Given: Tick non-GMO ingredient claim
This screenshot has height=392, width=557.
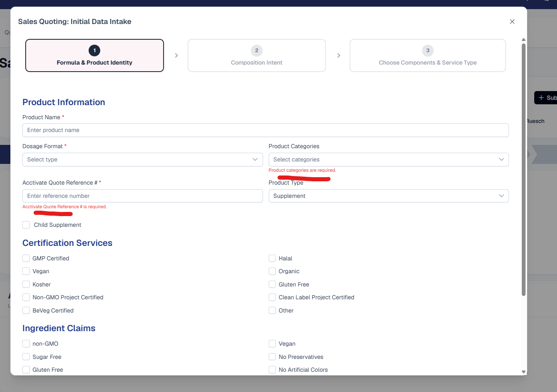Looking at the screenshot, I should click(x=26, y=344).
